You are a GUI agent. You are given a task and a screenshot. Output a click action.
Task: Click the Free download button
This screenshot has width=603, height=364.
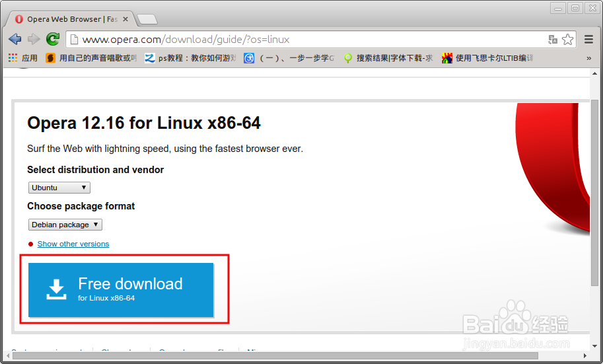click(121, 290)
